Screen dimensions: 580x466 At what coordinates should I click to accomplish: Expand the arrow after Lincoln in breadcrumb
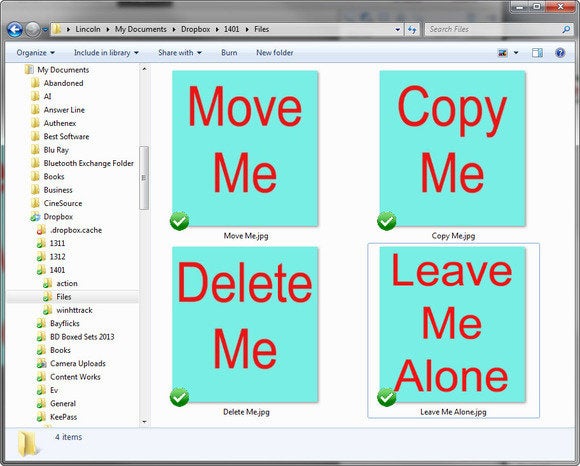tap(108, 29)
